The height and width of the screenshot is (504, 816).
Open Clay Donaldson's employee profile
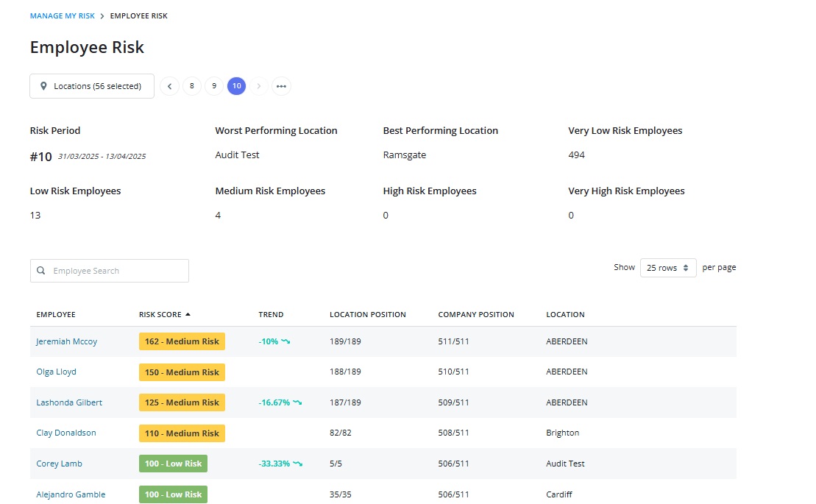click(66, 433)
